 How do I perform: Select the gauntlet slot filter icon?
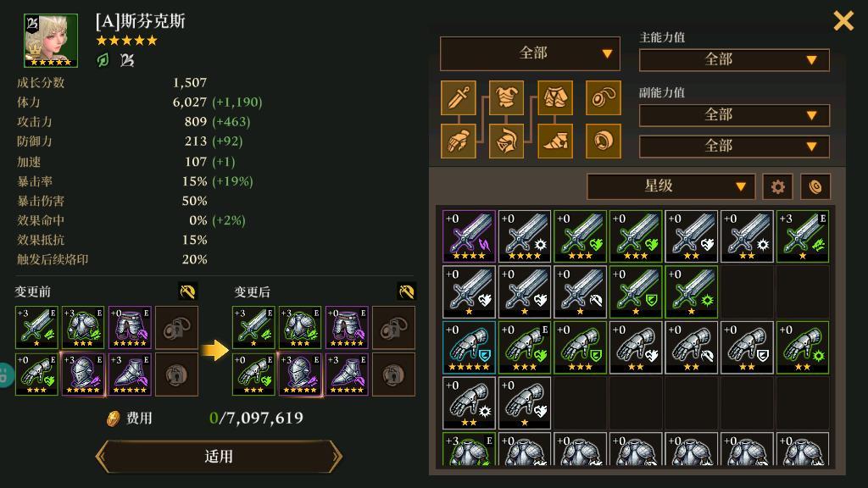pos(459,141)
